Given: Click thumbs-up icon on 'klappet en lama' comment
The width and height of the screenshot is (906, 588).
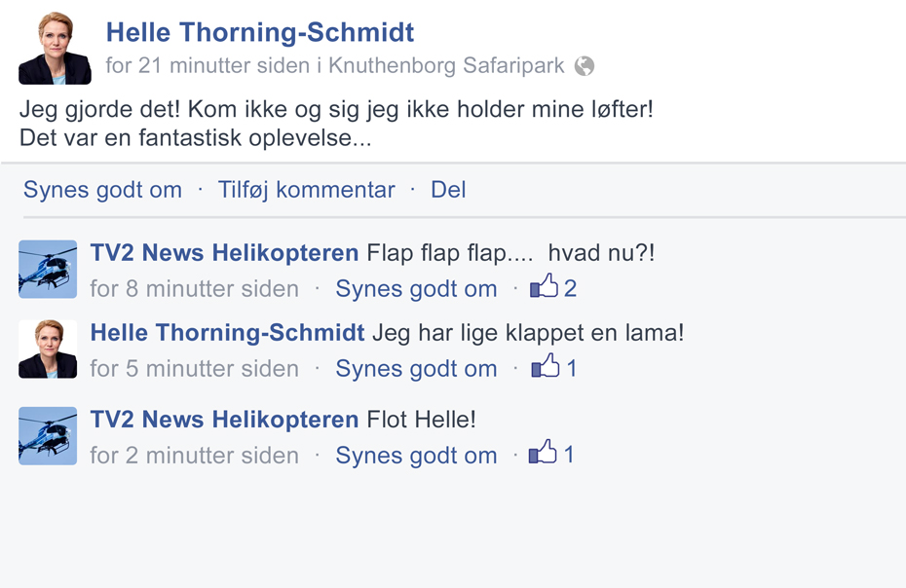Looking at the screenshot, I should tap(546, 365).
